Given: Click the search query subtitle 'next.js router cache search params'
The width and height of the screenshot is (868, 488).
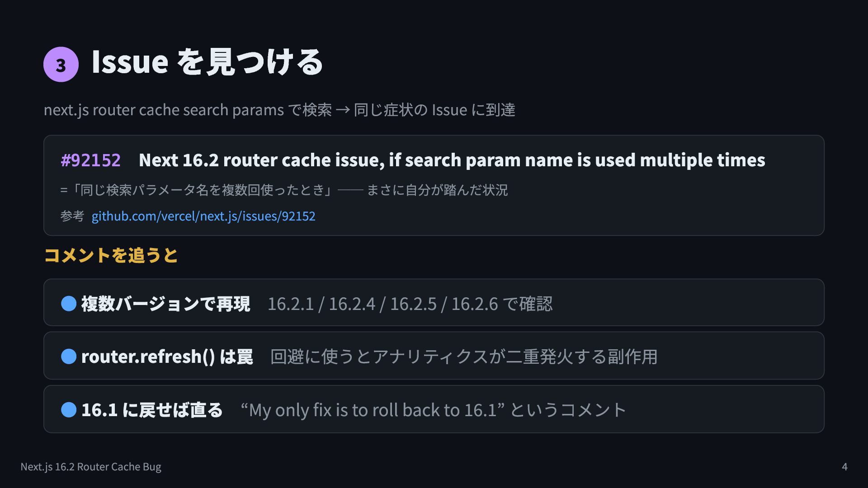Looking at the screenshot, I should tap(164, 110).
